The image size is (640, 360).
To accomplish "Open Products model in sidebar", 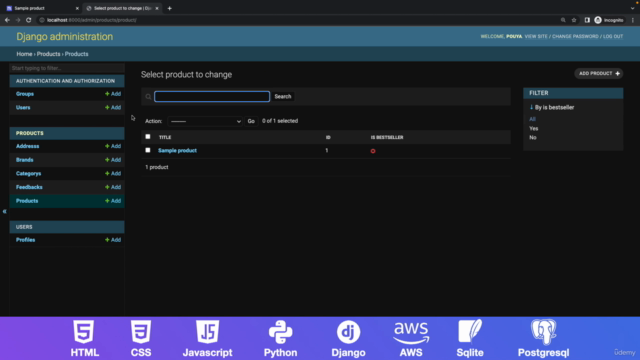I will pyautogui.click(x=27, y=201).
